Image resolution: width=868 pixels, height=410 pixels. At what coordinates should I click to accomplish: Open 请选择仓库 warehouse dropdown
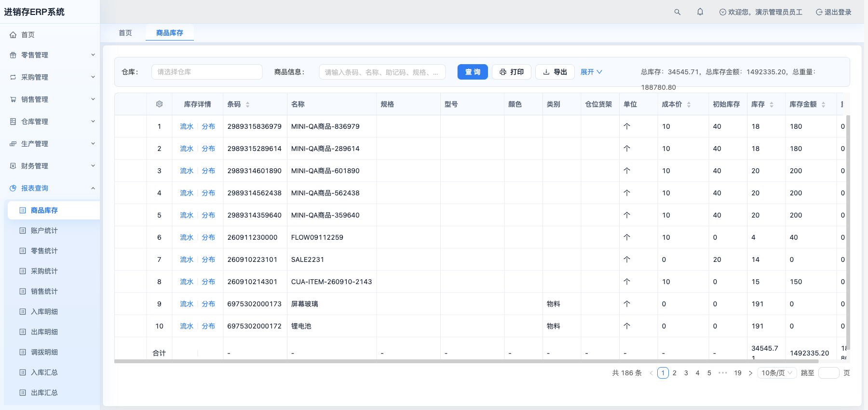point(207,72)
